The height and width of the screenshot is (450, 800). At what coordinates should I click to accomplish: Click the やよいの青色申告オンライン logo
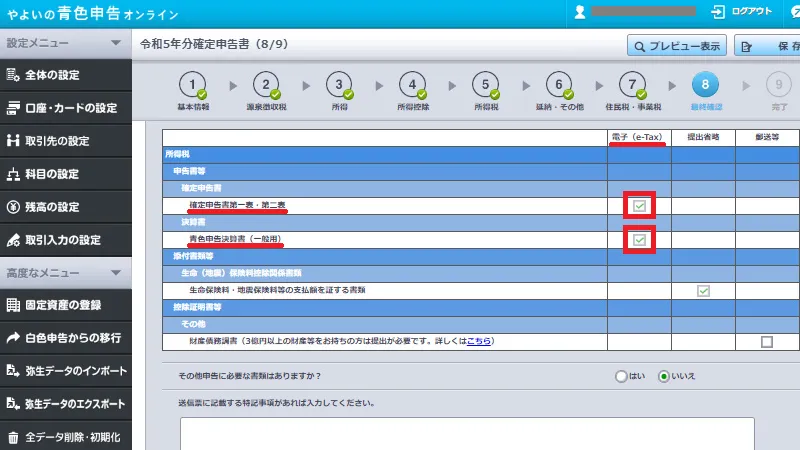pyautogui.click(x=92, y=14)
